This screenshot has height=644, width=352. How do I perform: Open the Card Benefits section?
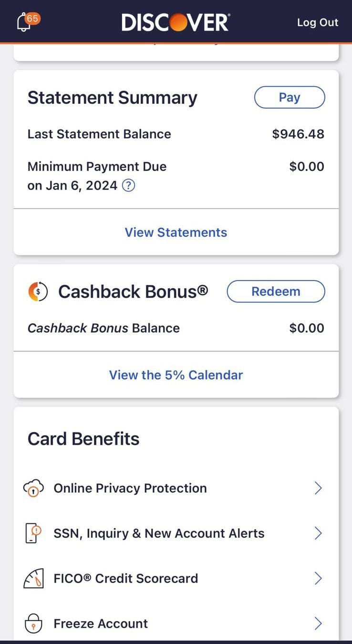click(83, 438)
